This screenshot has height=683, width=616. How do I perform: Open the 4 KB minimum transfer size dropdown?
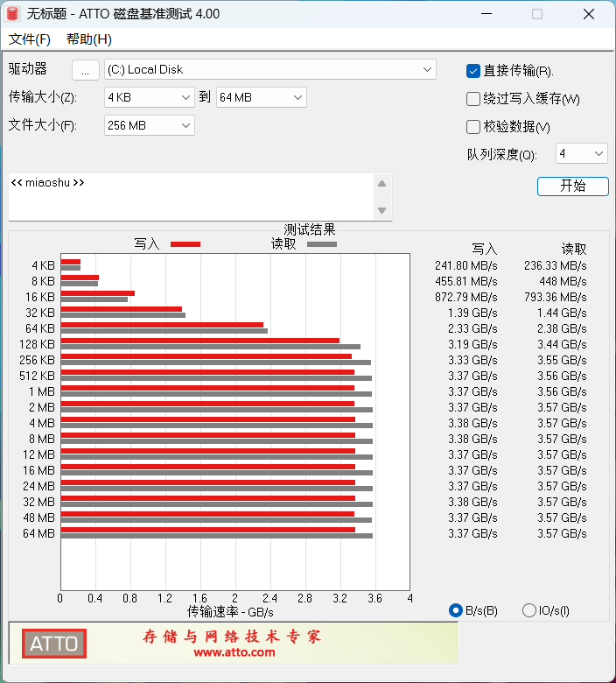click(150, 97)
